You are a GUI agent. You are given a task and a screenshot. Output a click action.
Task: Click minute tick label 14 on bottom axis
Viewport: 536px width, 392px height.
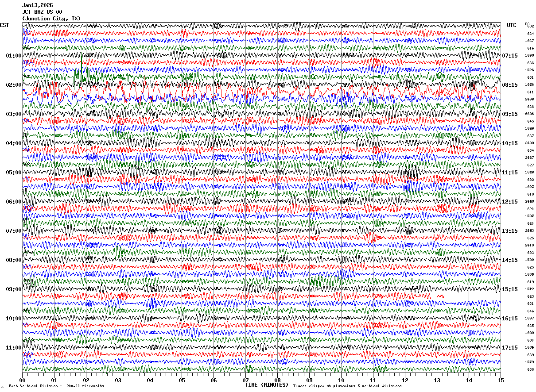tap(469, 380)
